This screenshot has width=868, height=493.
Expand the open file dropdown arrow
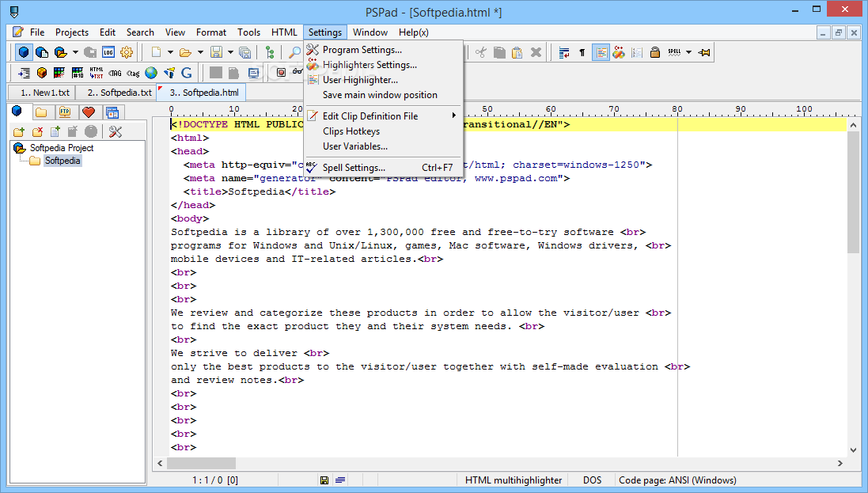[x=200, y=52]
